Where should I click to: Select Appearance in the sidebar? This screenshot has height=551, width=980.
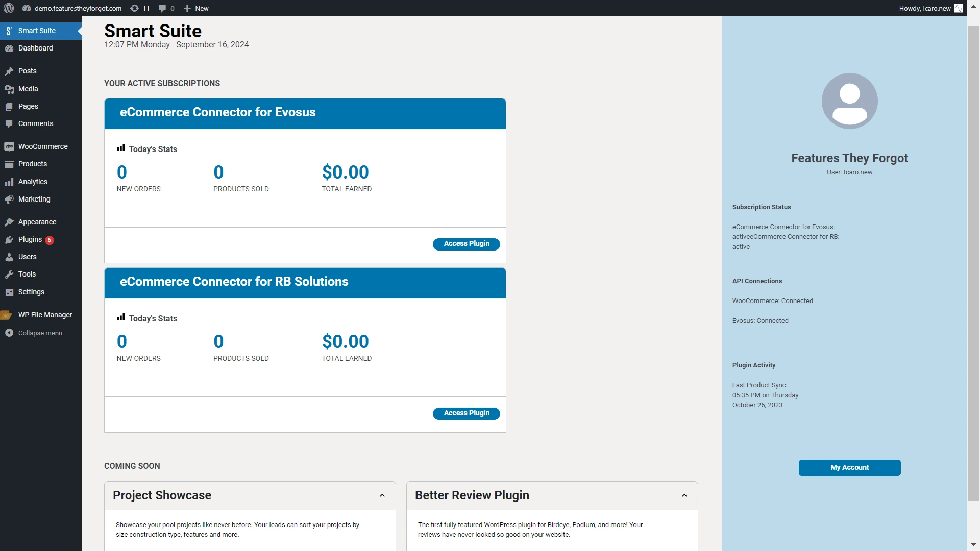click(x=37, y=222)
